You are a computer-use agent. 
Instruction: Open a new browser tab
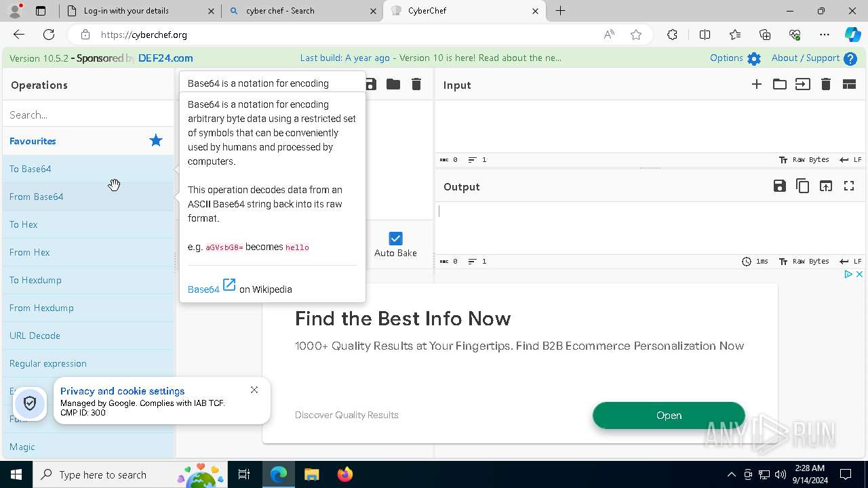(x=561, y=11)
